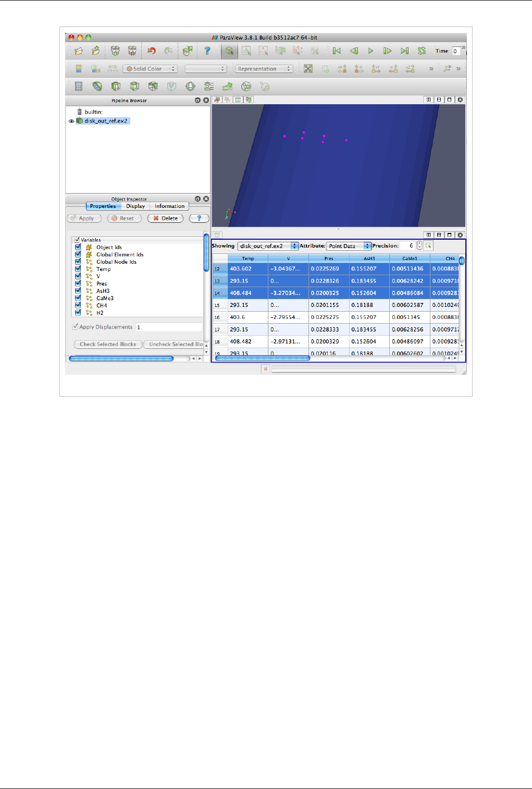Jump to the first frame
532x789 pixels.
click(x=337, y=51)
